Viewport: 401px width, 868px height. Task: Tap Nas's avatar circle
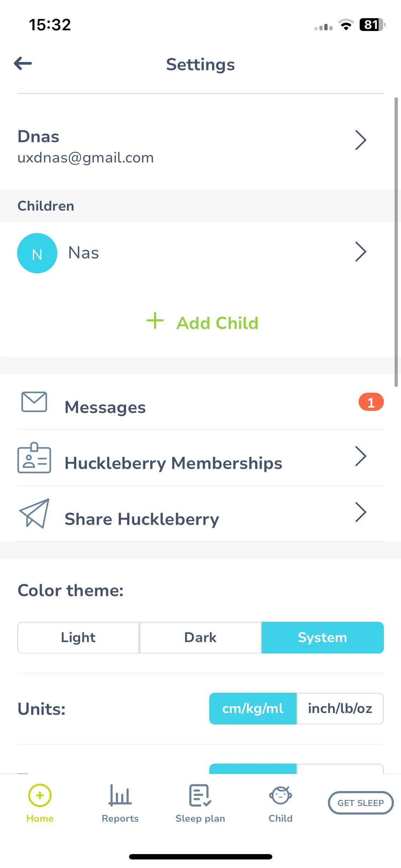[x=37, y=253]
